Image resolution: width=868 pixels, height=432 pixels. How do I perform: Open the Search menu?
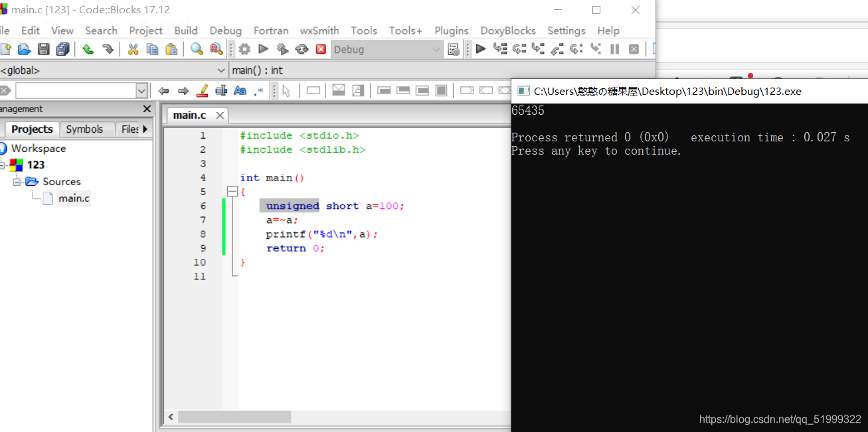[x=101, y=31]
